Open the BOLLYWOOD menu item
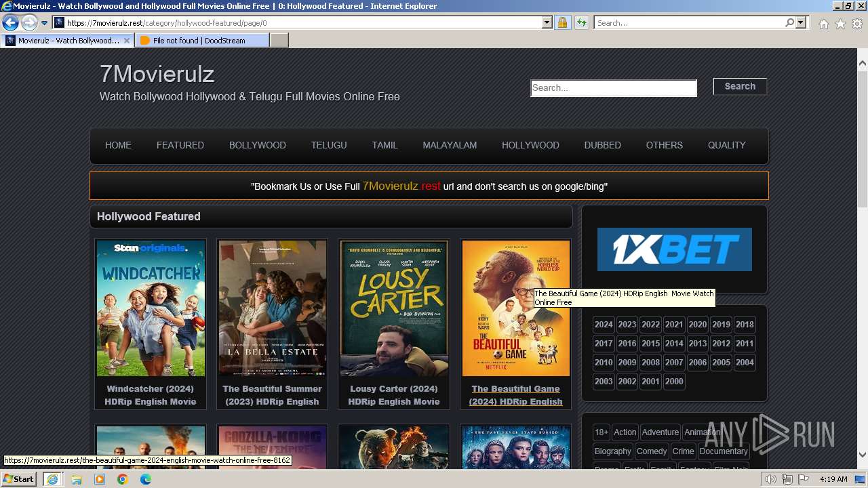868x488 pixels. 258,145
